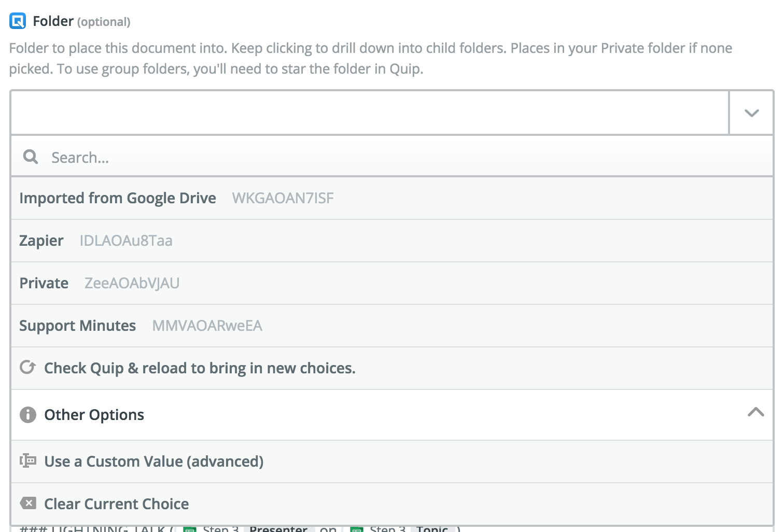Screen dimensions: 784x532
Task: Collapse the Other Options section
Action: click(756, 412)
